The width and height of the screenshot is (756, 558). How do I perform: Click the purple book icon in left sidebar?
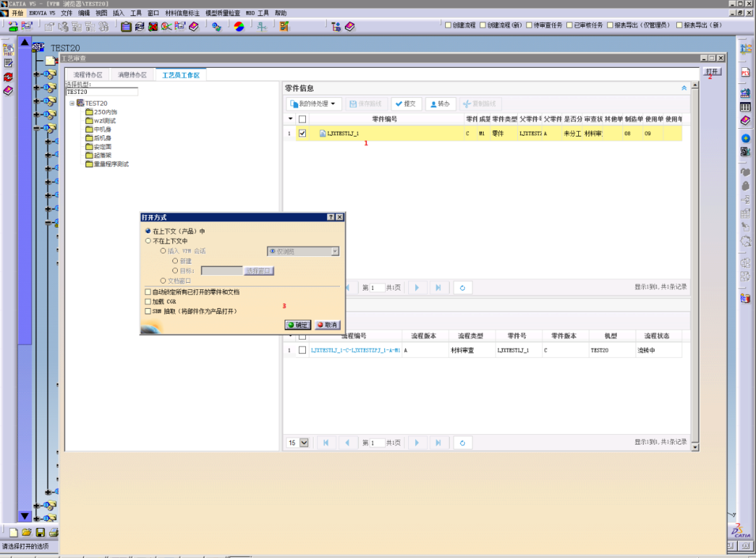8,91
